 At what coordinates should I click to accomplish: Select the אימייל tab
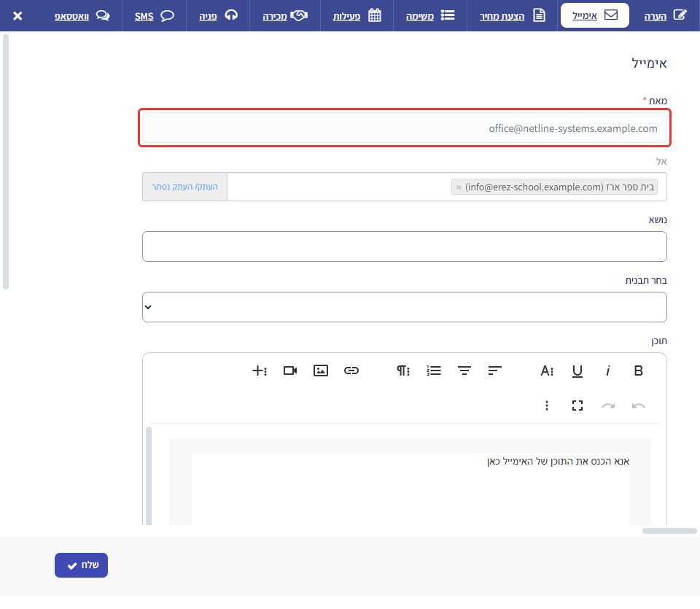pyautogui.click(x=595, y=15)
